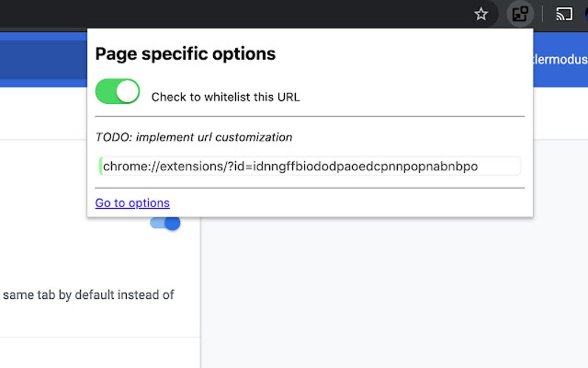This screenshot has height=368, width=588.
Task: Click the dark extension icon beside the star
Action: click(x=520, y=14)
